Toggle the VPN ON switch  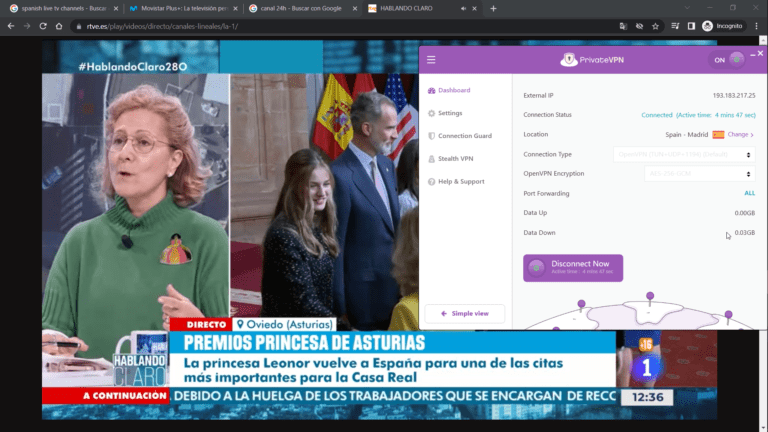point(728,60)
